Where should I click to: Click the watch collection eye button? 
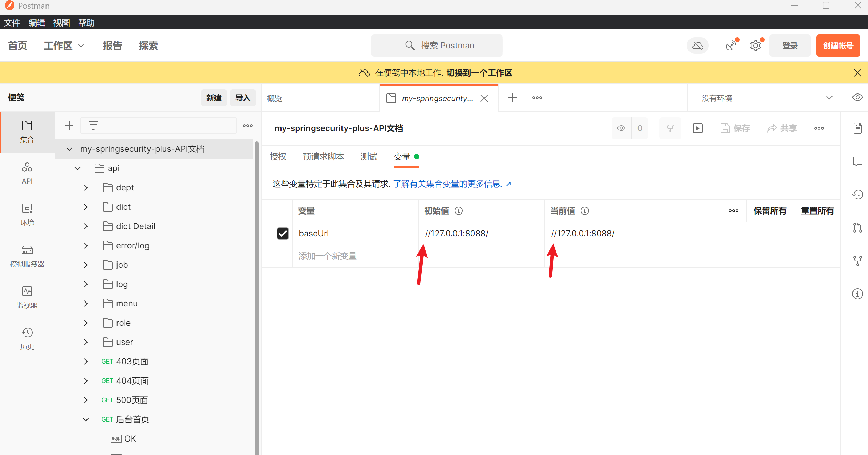[x=621, y=128]
